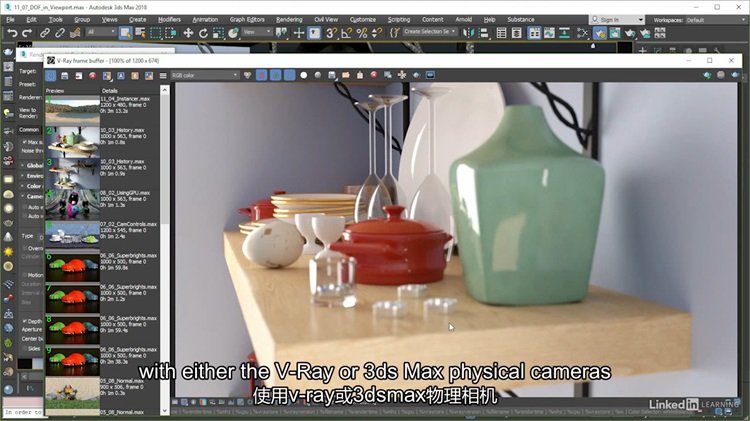
Task: Pick the Rectangular Selection Region tool
Action: [x=155, y=33]
